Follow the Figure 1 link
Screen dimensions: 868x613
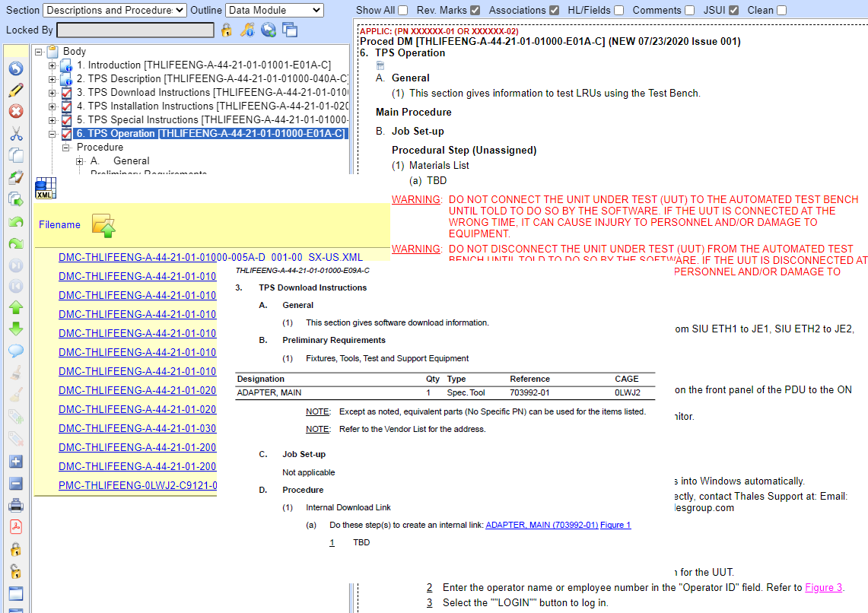click(x=615, y=525)
